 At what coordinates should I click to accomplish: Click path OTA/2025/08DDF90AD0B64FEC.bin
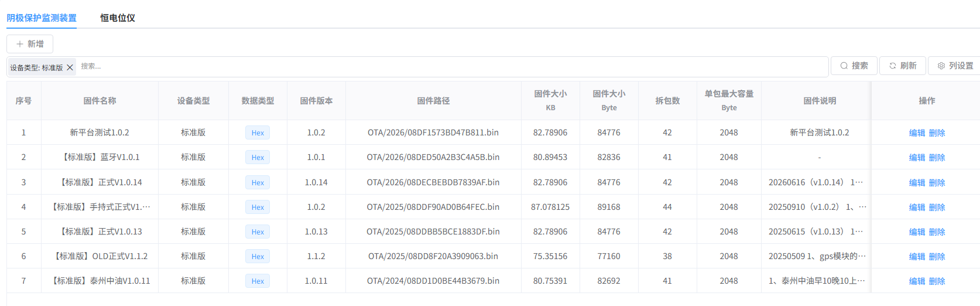[433, 207]
